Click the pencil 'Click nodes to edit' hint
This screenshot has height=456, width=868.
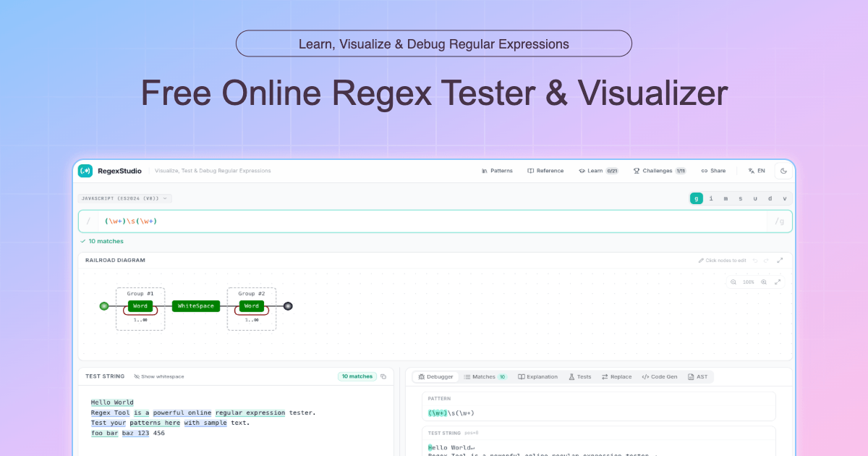tap(722, 261)
